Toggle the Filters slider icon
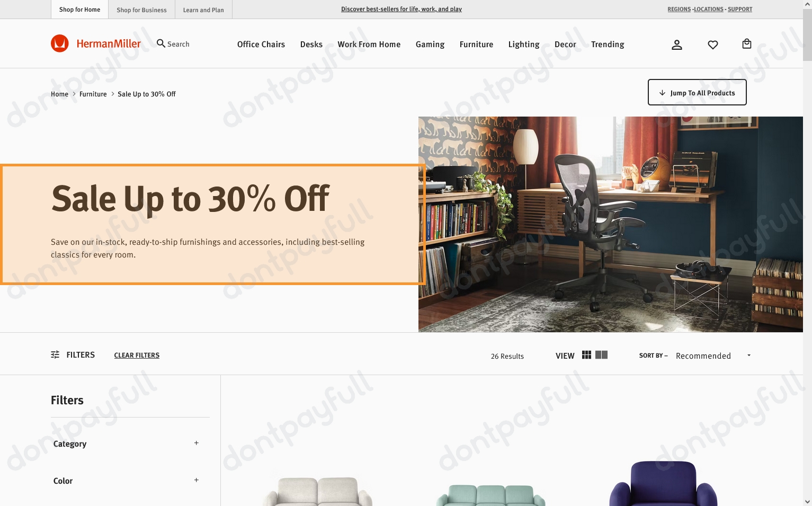812x506 pixels. click(x=55, y=354)
